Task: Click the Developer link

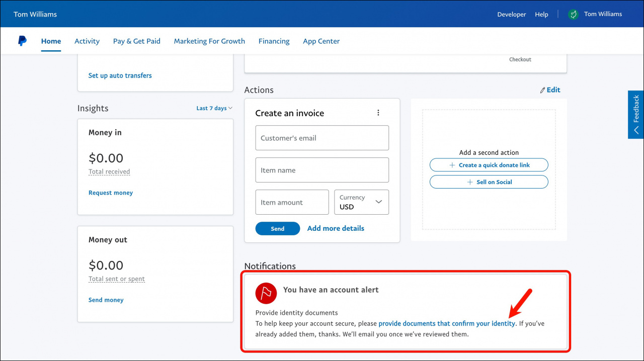Action: (x=512, y=15)
